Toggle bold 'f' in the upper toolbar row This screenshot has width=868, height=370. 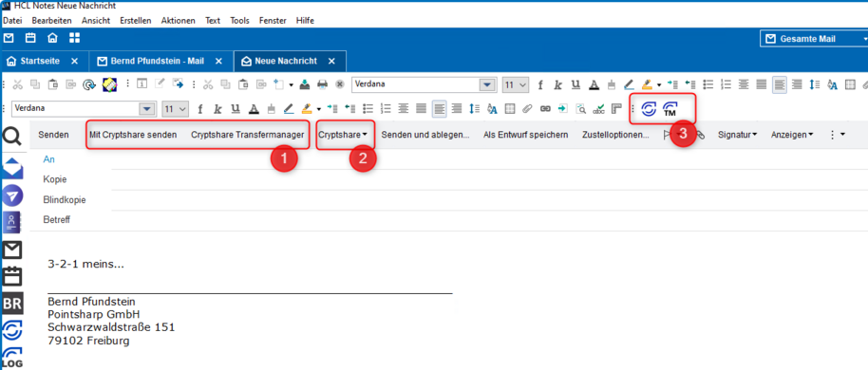(541, 84)
